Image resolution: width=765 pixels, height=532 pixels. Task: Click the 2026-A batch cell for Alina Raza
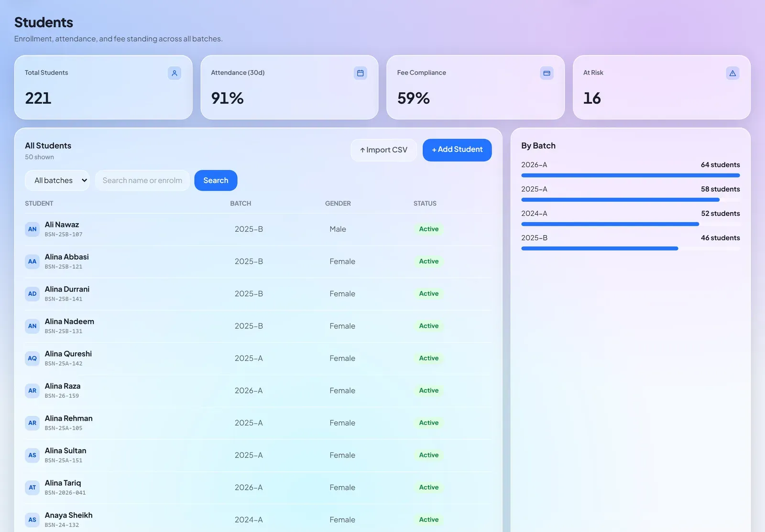click(249, 391)
